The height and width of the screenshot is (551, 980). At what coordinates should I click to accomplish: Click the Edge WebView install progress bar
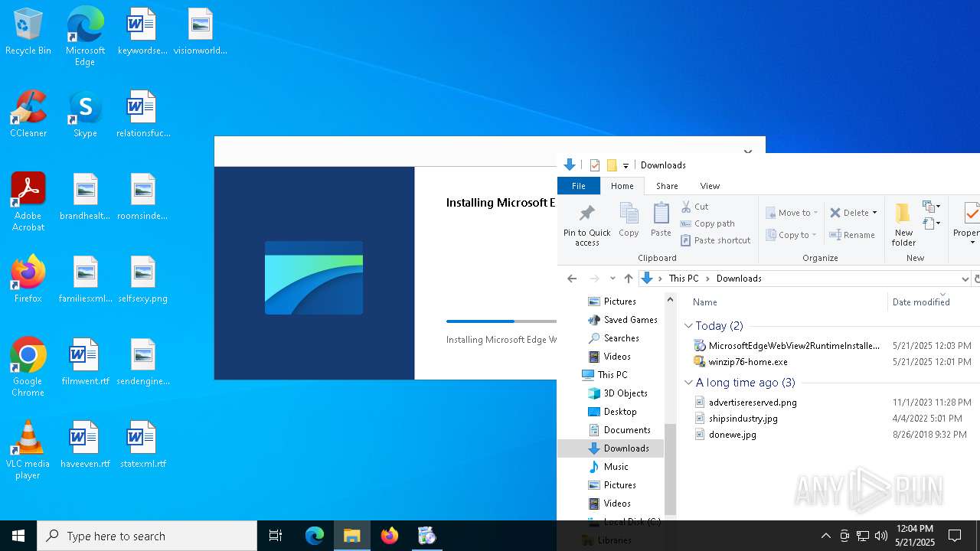coord(501,321)
